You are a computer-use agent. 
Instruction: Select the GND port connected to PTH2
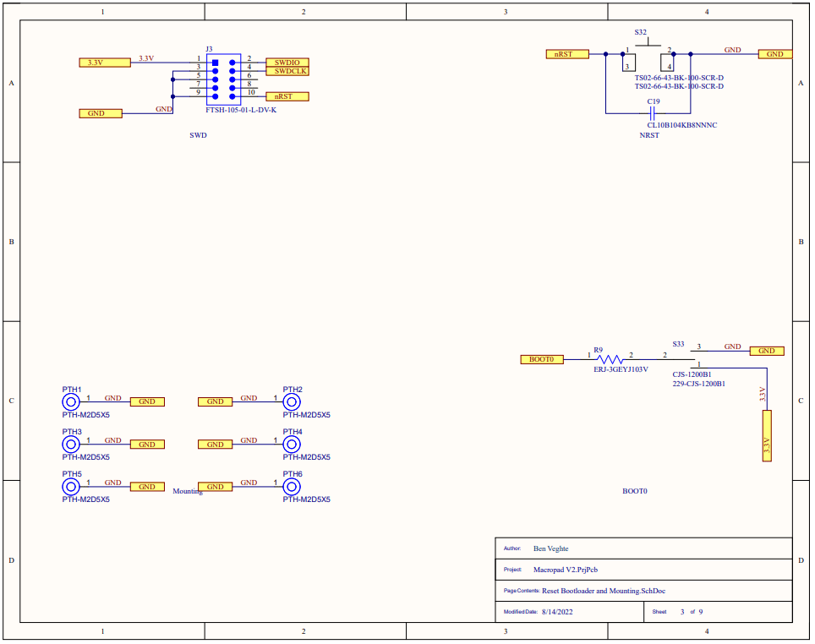pos(215,401)
